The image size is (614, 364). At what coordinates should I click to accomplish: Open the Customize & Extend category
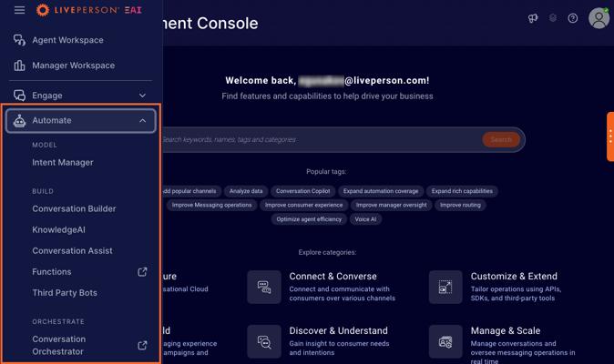point(514,277)
